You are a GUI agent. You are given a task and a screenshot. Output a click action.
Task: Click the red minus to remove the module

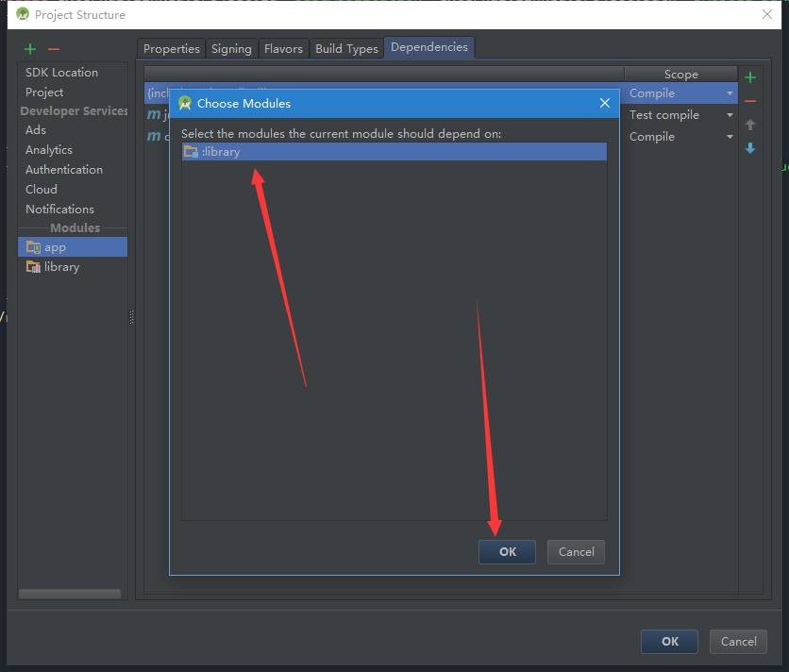pos(54,49)
